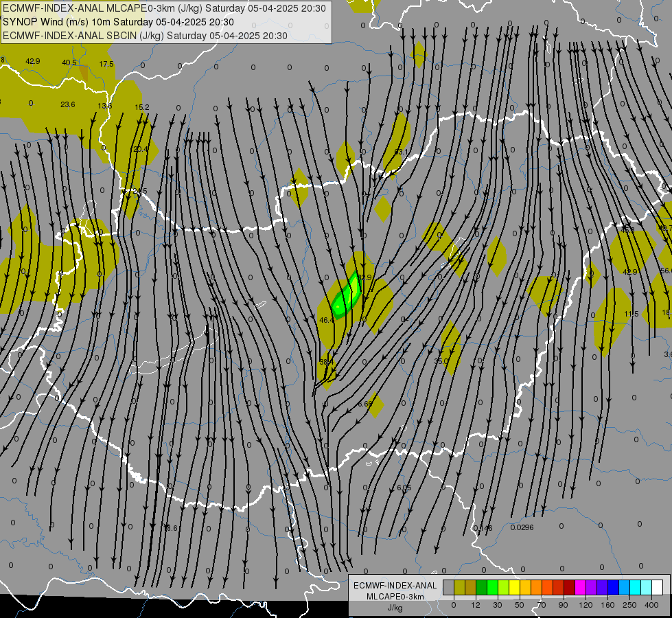The height and width of the screenshot is (618, 672).
Task: Click the 11.5 map value
Action: [x=631, y=314]
